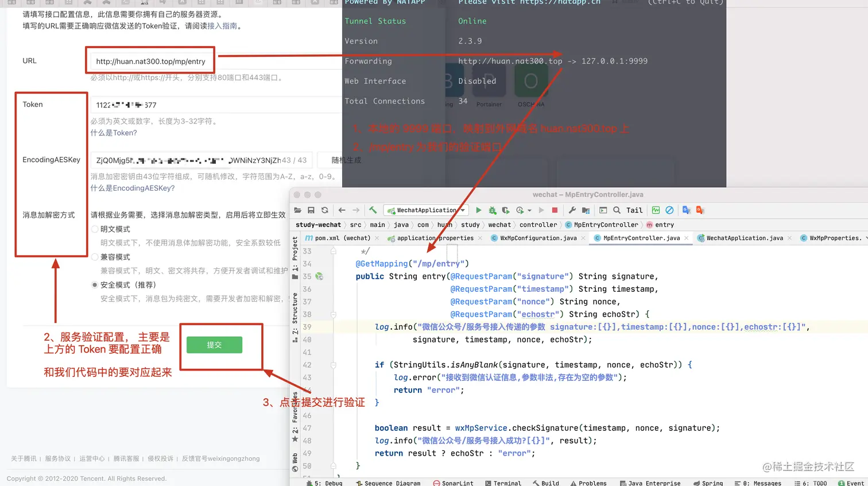Screen dimensions: 868x486
Task: Click the study-wechat breadcrumb in navigation bar
Action: [318, 225]
